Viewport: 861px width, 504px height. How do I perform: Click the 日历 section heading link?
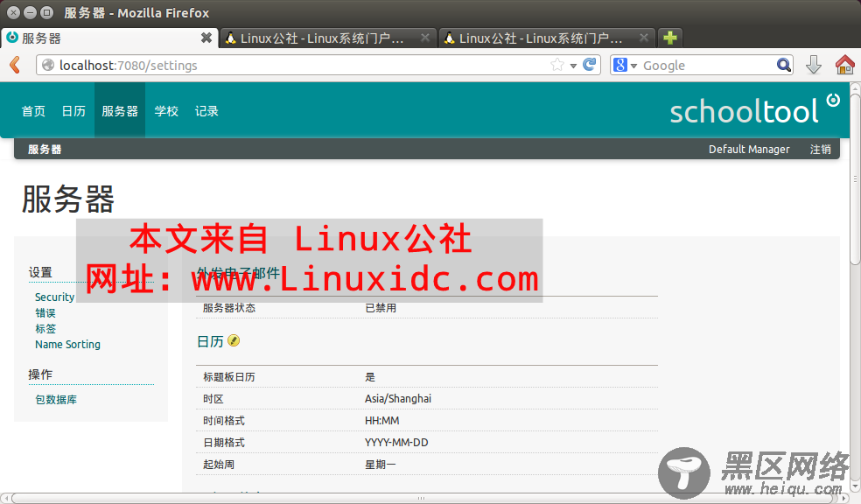(210, 341)
